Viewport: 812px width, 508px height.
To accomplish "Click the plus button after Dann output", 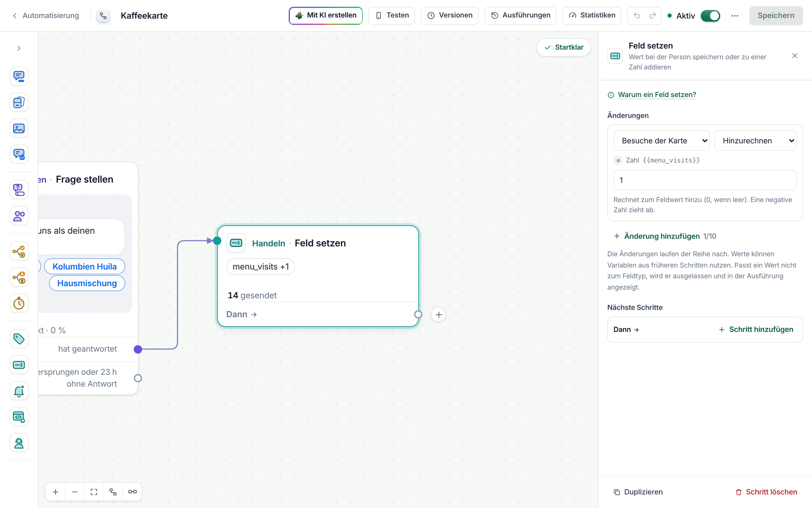I will coord(438,315).
